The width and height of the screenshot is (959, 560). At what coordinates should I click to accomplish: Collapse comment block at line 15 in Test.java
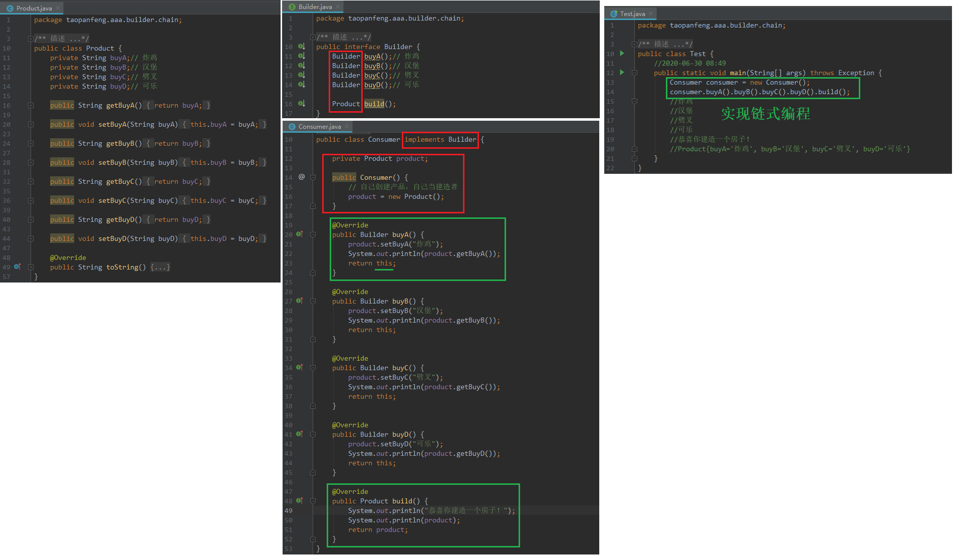point(634,101)
